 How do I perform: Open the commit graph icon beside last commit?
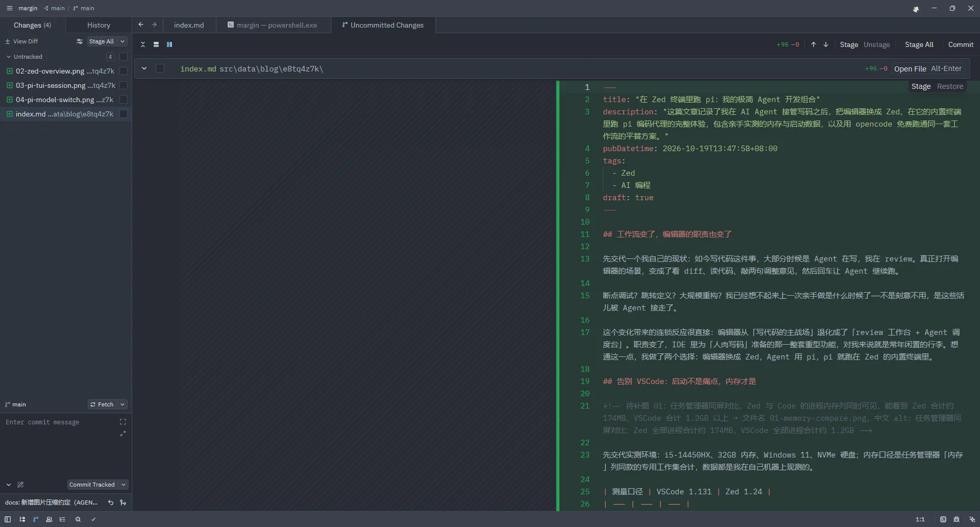pos(123,502)
